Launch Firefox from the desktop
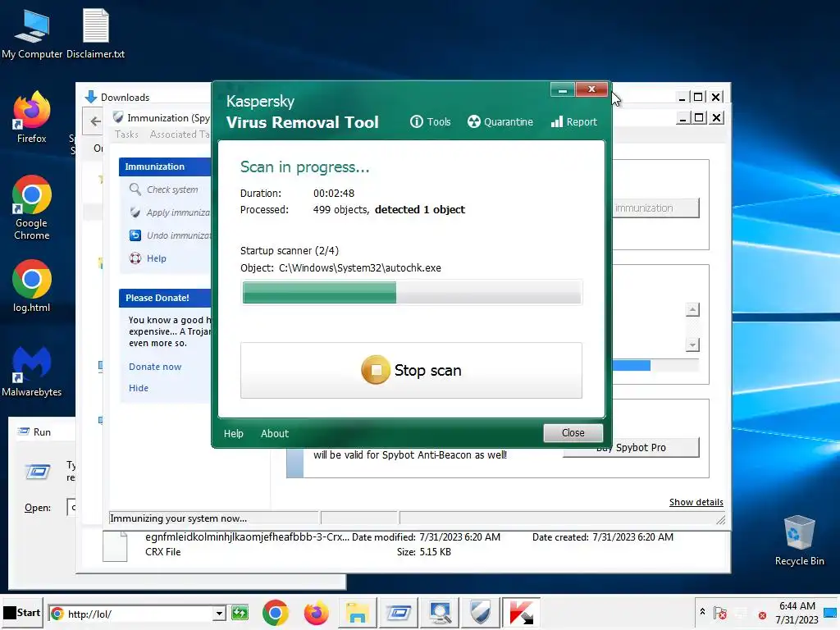 [32, 118]
